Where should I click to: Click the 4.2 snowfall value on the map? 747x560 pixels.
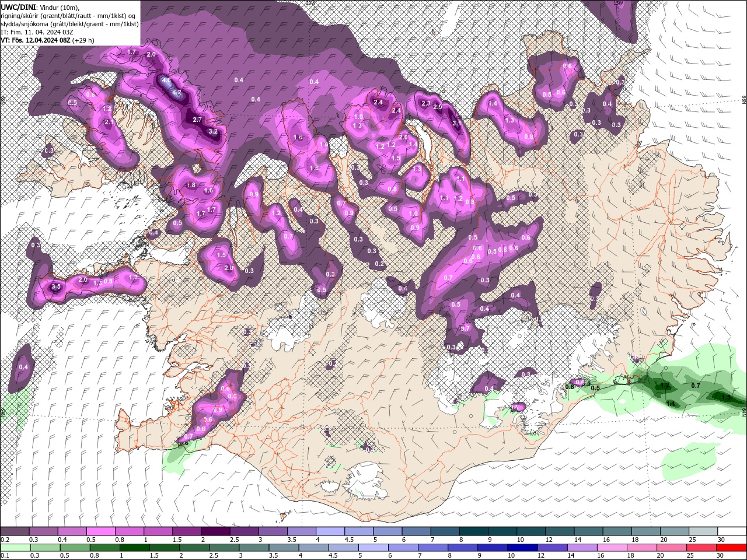click(177, 93)
